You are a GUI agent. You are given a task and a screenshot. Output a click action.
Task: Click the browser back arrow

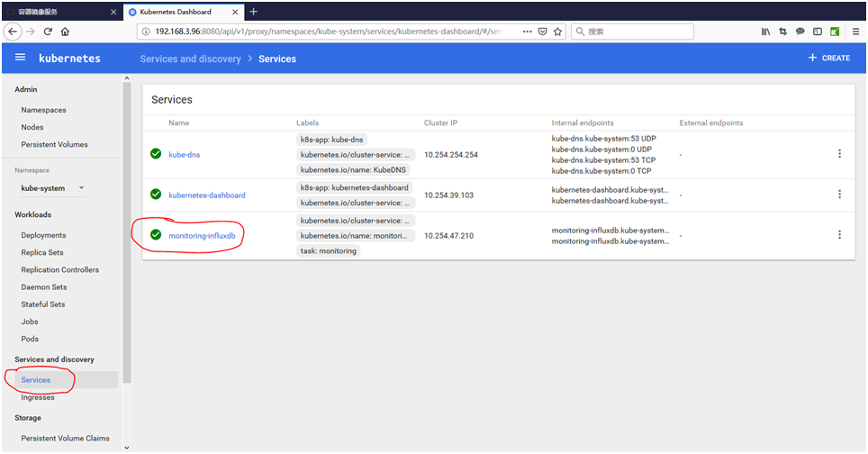click(13, 32)
